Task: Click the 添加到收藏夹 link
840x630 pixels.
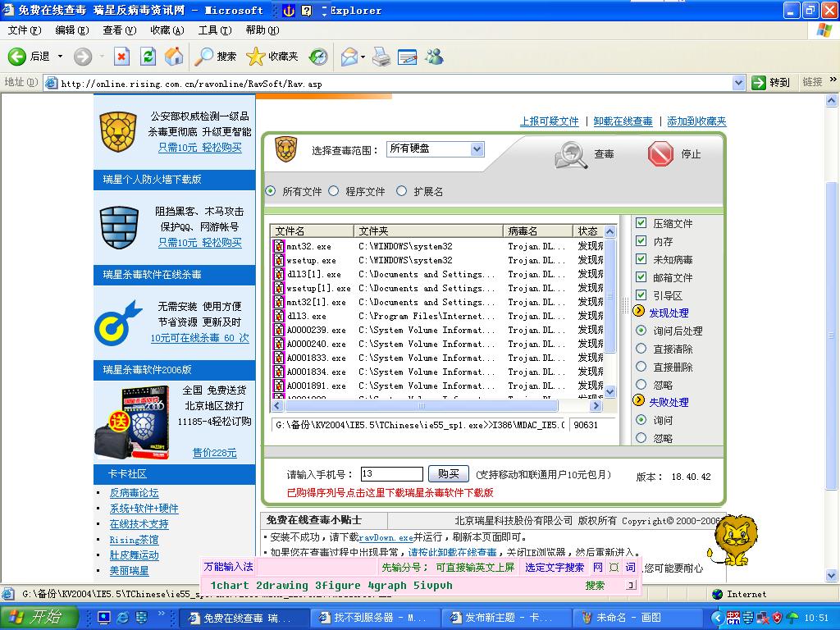Action: click(696, 121)
